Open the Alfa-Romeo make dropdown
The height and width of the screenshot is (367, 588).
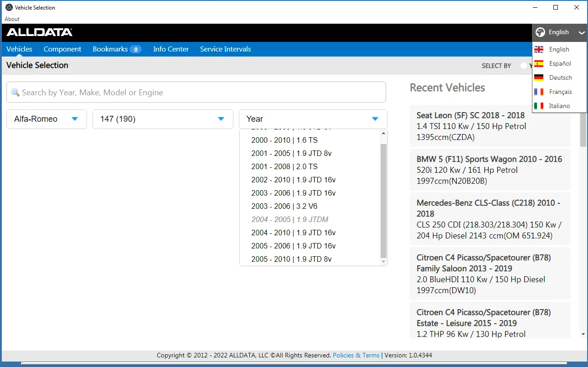coord(46,119)
